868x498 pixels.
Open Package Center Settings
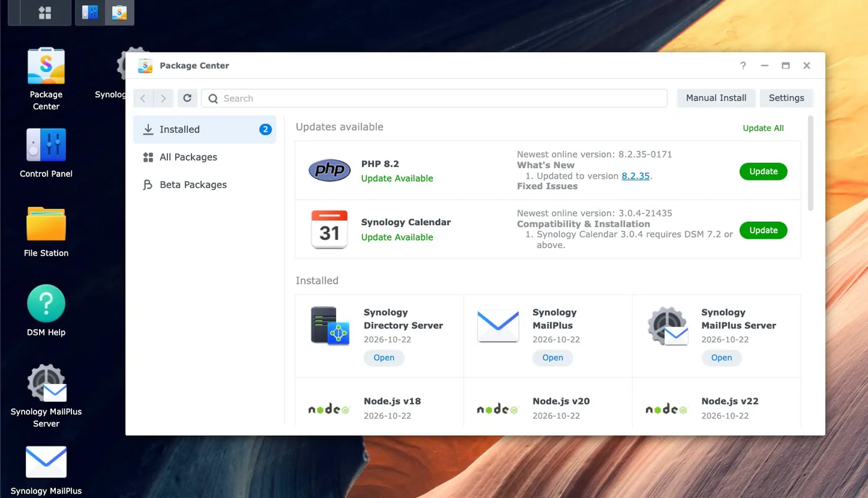click(x=786, y=98)
